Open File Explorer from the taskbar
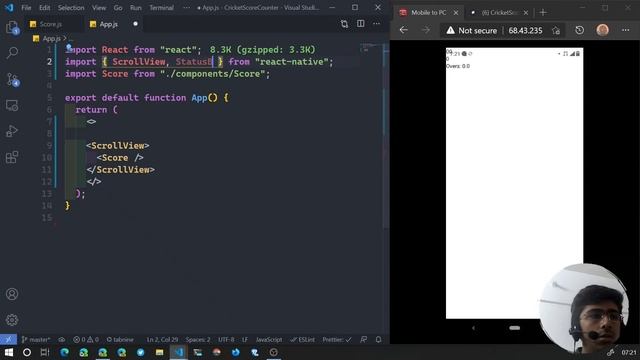 point(159,352)
